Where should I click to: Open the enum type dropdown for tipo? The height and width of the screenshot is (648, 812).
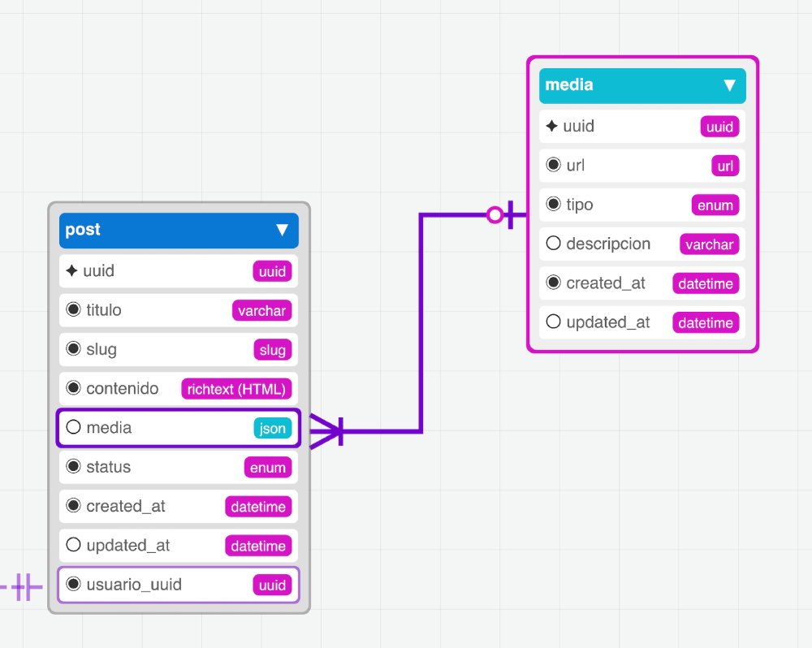pos(715,205)
